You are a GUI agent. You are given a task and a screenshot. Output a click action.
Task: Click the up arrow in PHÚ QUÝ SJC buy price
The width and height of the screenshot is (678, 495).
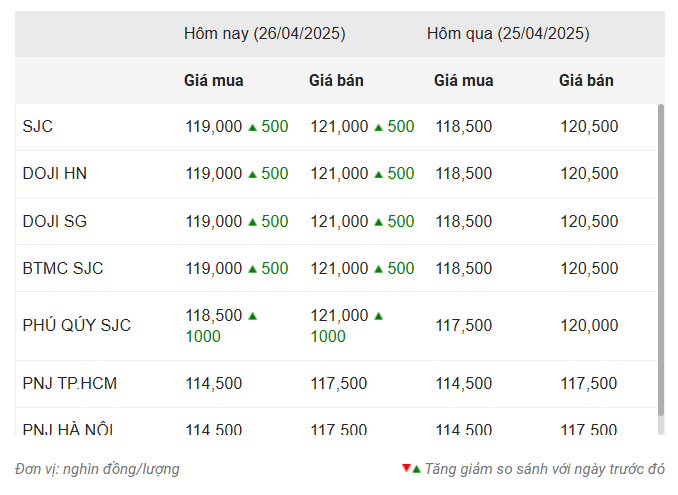(x=253, y=316)
